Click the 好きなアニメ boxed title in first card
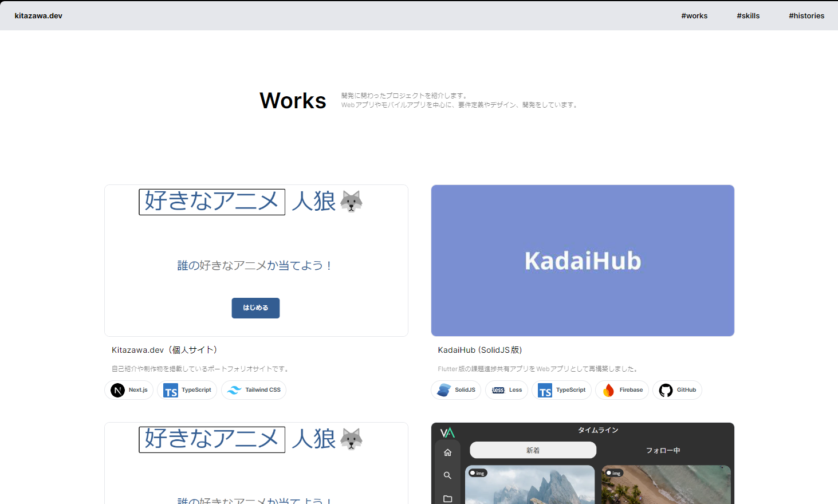838x504 pixels. (212, 202)
